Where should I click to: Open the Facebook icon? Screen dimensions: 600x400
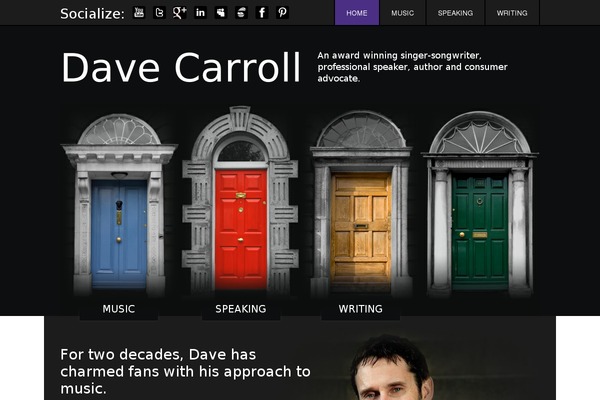pos(262,13)
